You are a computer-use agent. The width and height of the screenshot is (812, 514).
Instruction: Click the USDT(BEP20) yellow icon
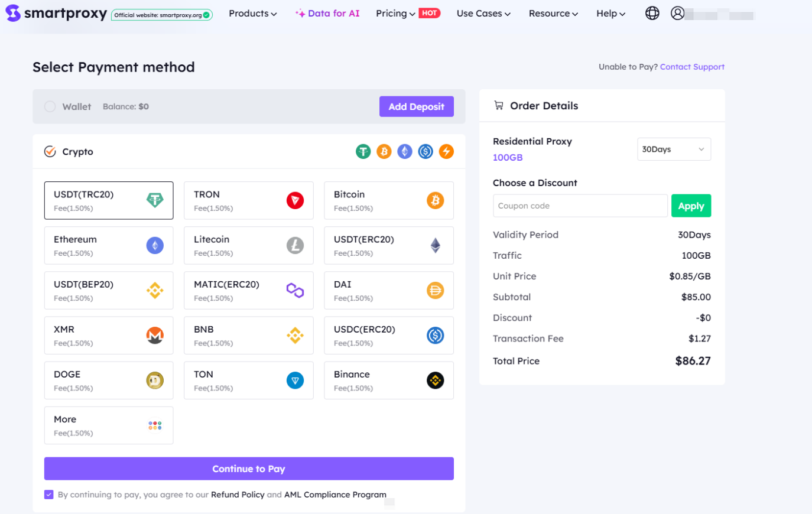155,290
